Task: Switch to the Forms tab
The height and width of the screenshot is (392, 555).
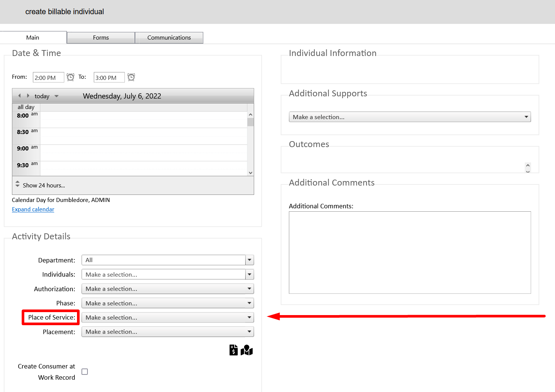Action: point(101,38)
